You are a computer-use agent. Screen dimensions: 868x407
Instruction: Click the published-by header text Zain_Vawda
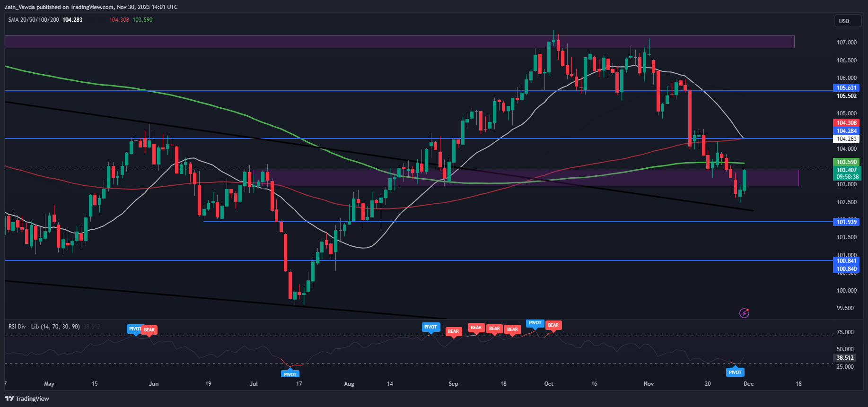20,7
